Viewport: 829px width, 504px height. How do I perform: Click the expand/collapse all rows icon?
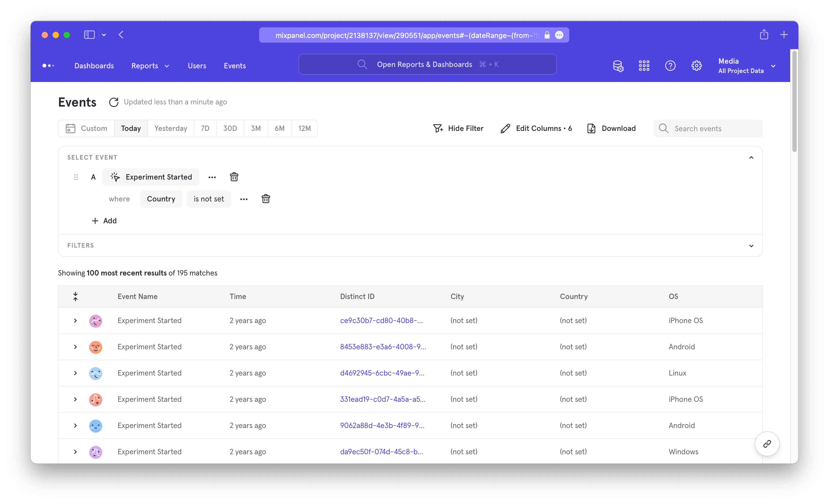point(75,296)
